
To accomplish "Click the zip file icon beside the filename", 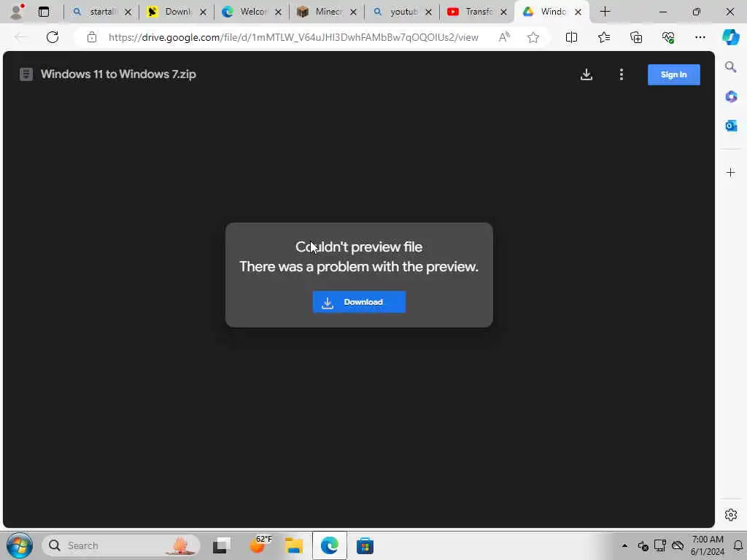I will [26, 74].
